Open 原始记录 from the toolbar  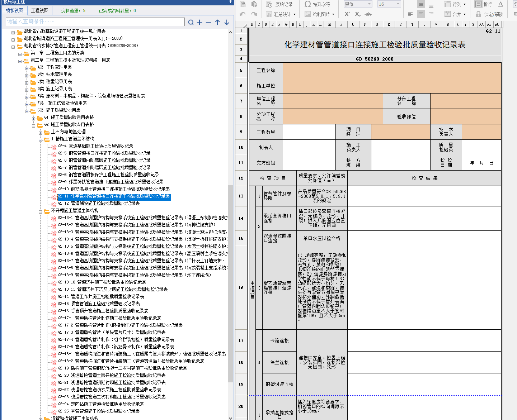point(279,4)
